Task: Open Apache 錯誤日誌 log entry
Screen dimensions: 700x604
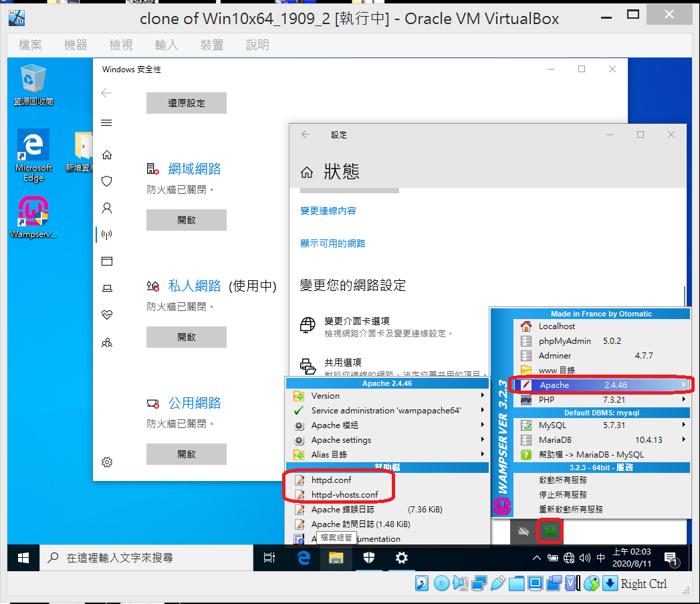Action: coord(388,509)
